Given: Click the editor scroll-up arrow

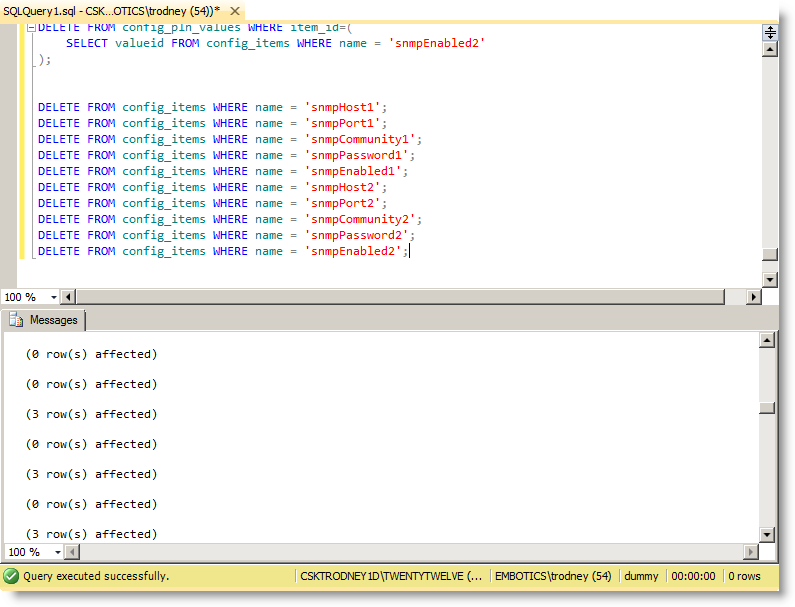Looking at the screenshot, I should [770, 49].
